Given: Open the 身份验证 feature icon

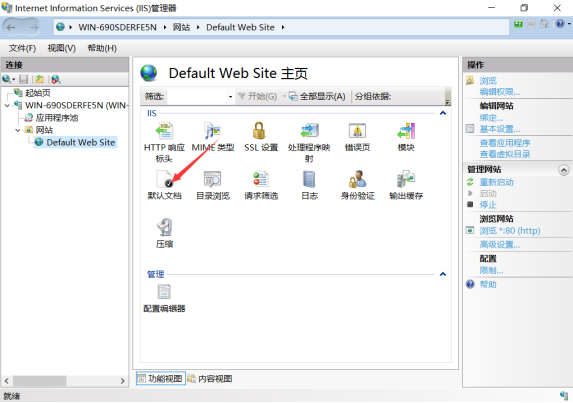Looking at the screenshot, I should (x=357, y=179).
